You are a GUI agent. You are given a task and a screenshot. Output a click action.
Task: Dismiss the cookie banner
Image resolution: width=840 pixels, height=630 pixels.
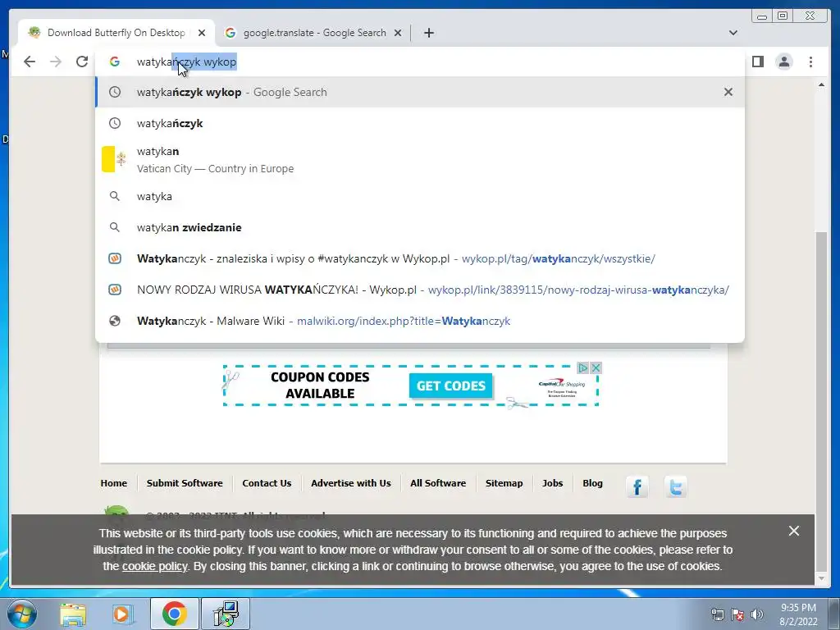[794, 531]
